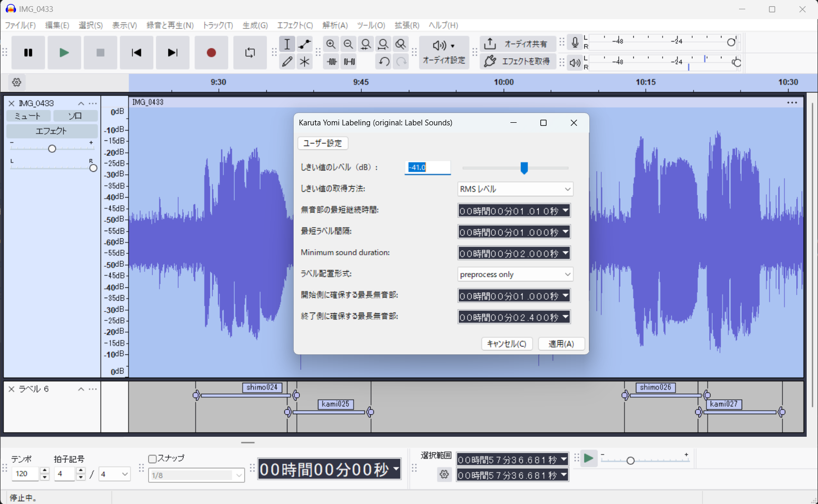Open the エフェクト(C) menu
818x504 pixels.
click(x=295, y=25)
